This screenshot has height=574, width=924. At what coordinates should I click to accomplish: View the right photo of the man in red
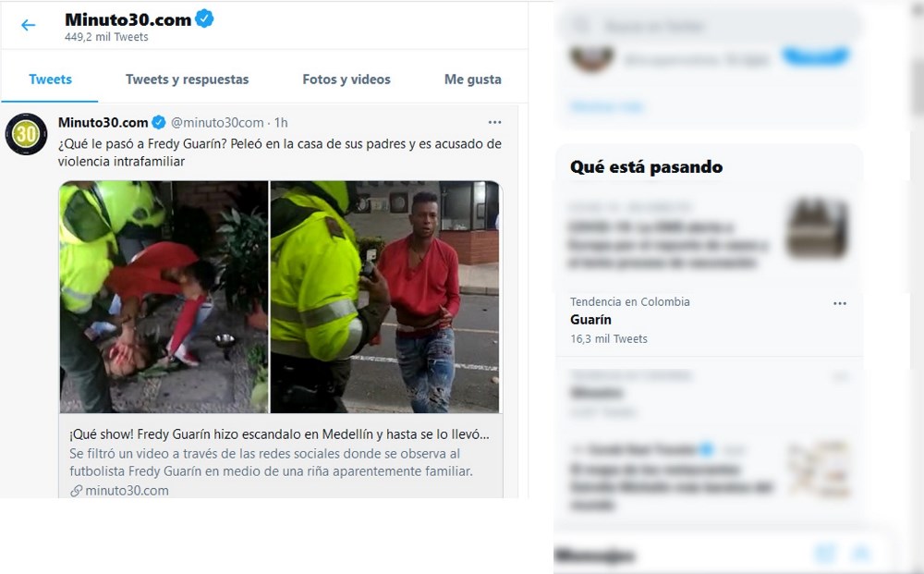(x=384, y=297)
